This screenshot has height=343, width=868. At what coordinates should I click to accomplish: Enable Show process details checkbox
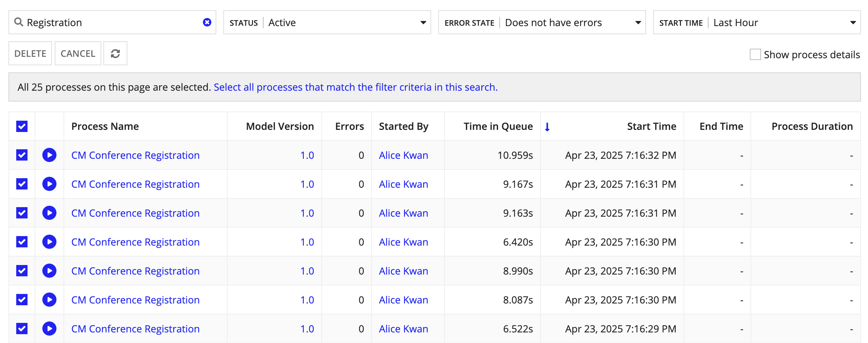[755, 54]
